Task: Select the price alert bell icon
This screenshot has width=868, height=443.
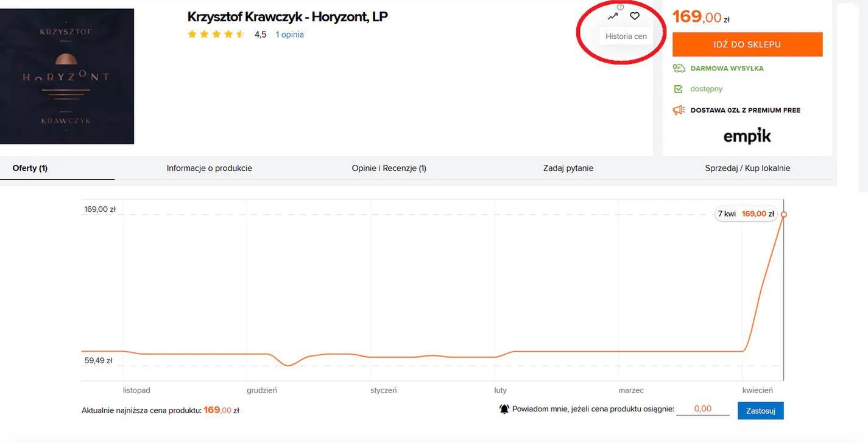Action: click(x=504, y=409)
